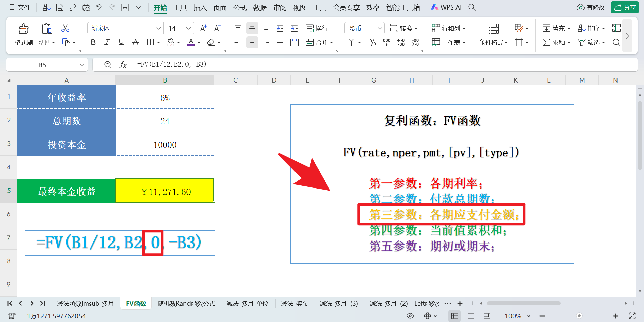Click the WPS AI button
Viewport: 644px width, 322px height.
point(446,7)
